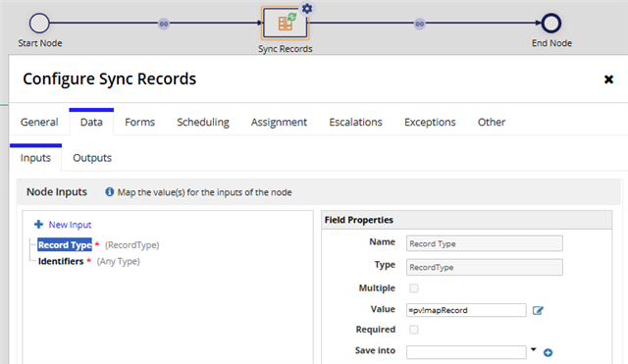This screenshot has height=364, width=628.
Task: Select the Record Type input in tree
Action: [65, 244]
